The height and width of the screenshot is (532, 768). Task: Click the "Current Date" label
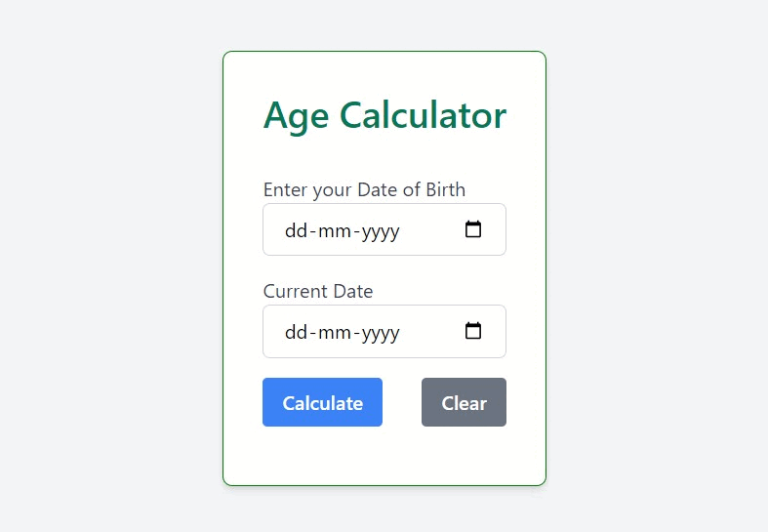click(x=318, y=291)
